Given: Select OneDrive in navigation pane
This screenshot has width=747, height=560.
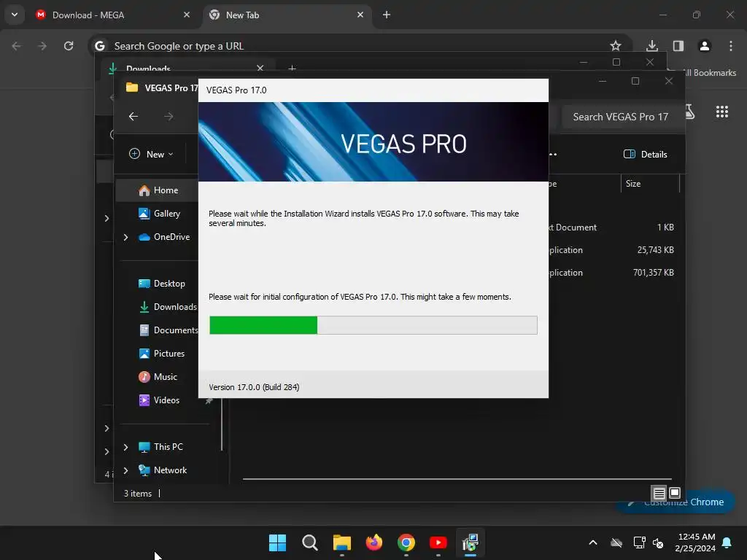Looking at the screenshot, I should coord(171,237).
